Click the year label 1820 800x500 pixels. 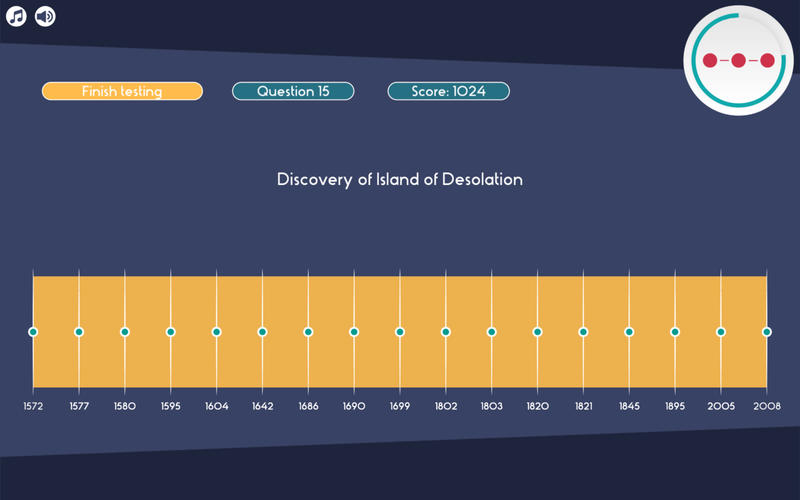537,406
